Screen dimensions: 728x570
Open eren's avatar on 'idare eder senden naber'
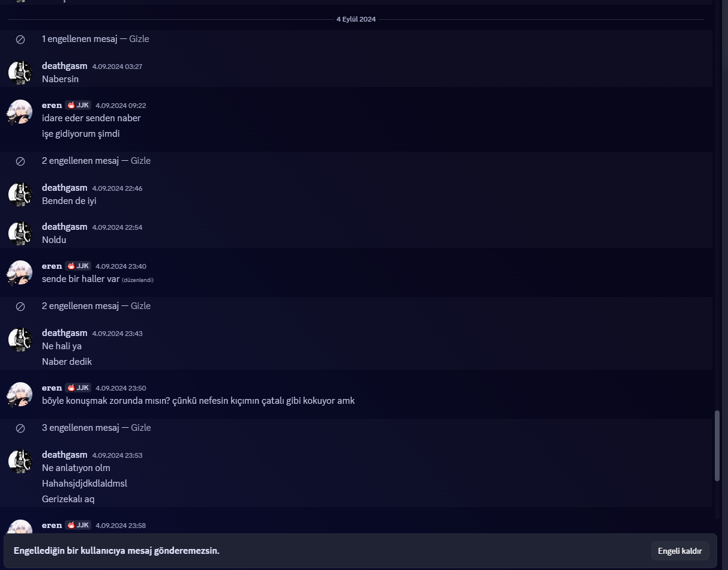point(20,112)
